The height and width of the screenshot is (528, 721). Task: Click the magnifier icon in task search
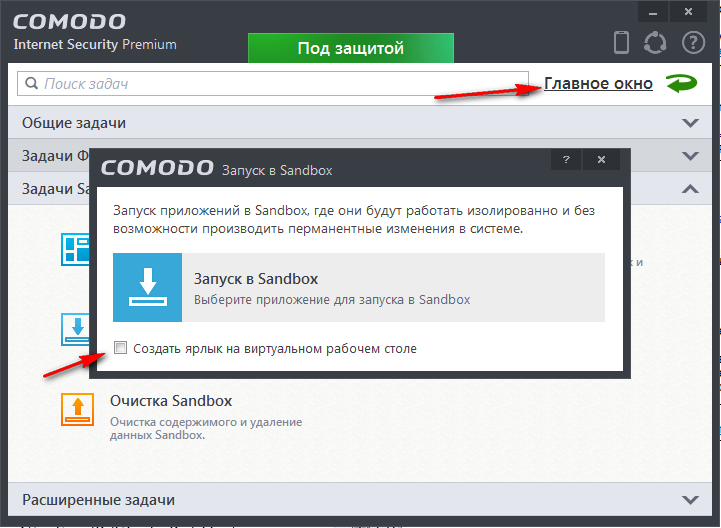tap(31, 83)
